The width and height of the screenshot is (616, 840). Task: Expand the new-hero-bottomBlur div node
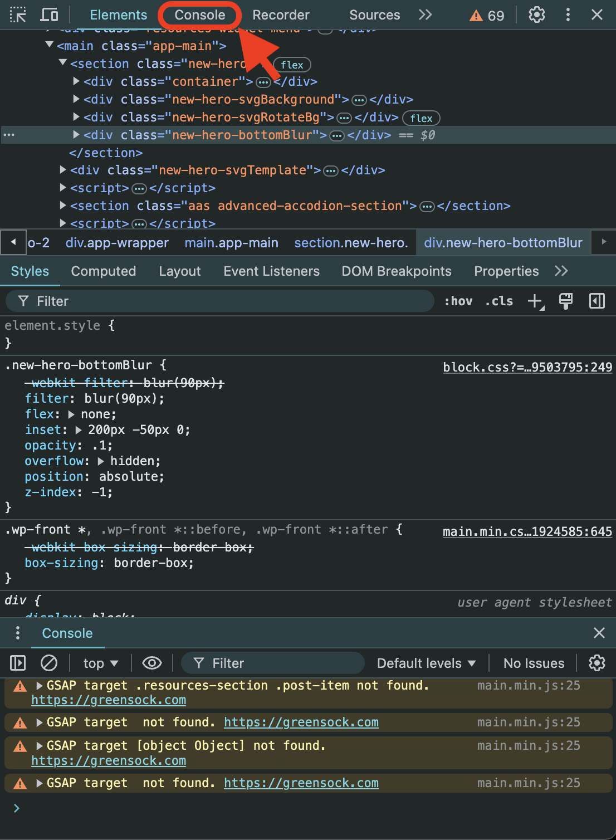(x=76, y=135)
